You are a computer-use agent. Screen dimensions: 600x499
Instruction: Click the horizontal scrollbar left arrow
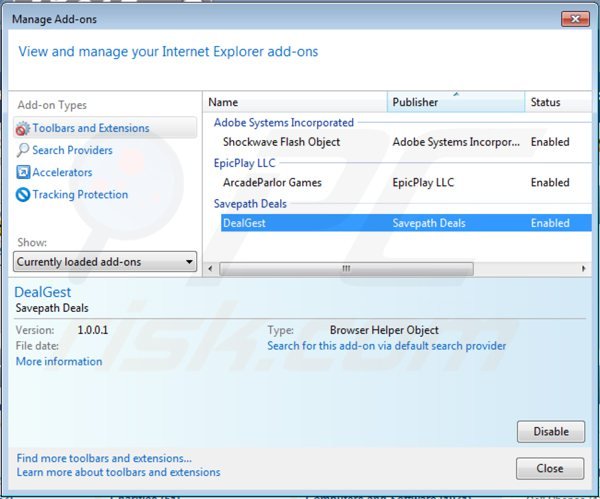(x=210, y=269)
